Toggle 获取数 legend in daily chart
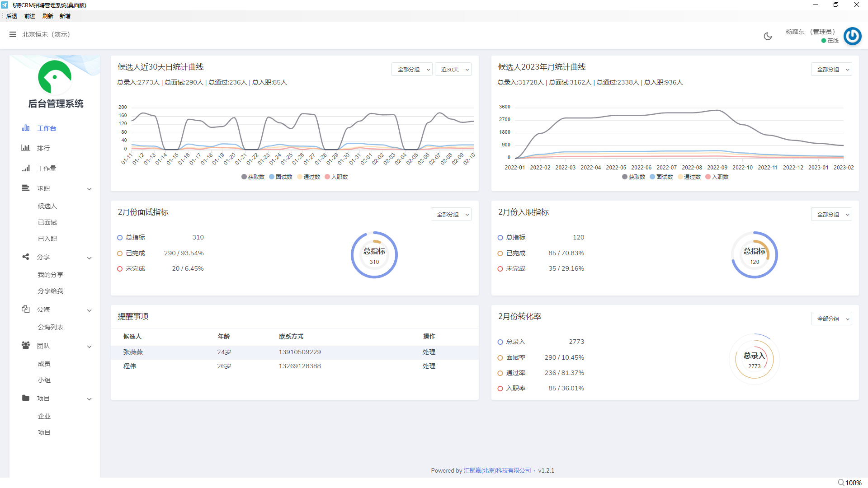The width and height of the screenshot is (868, 488). tap(253, 177)
